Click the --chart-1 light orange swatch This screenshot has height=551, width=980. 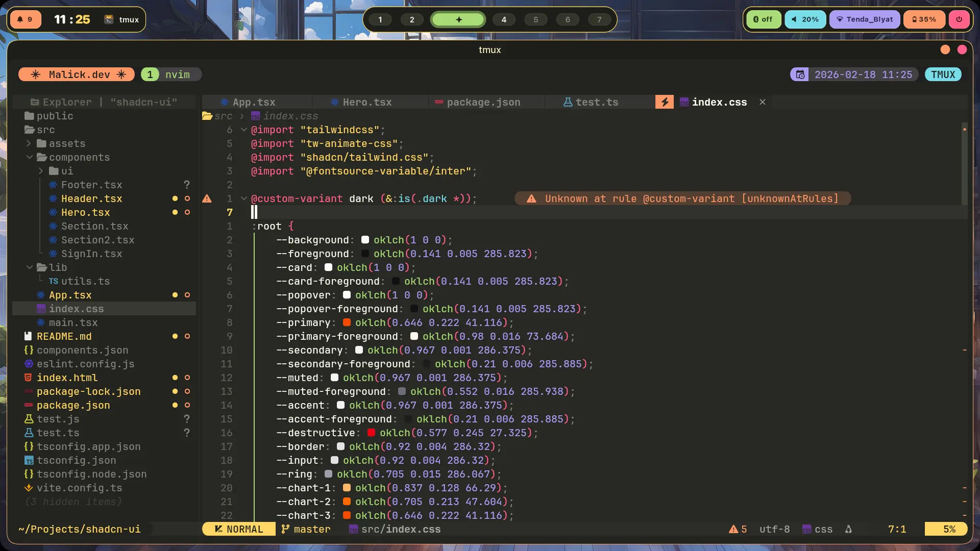pyautogui.click(x=347, y=488)
